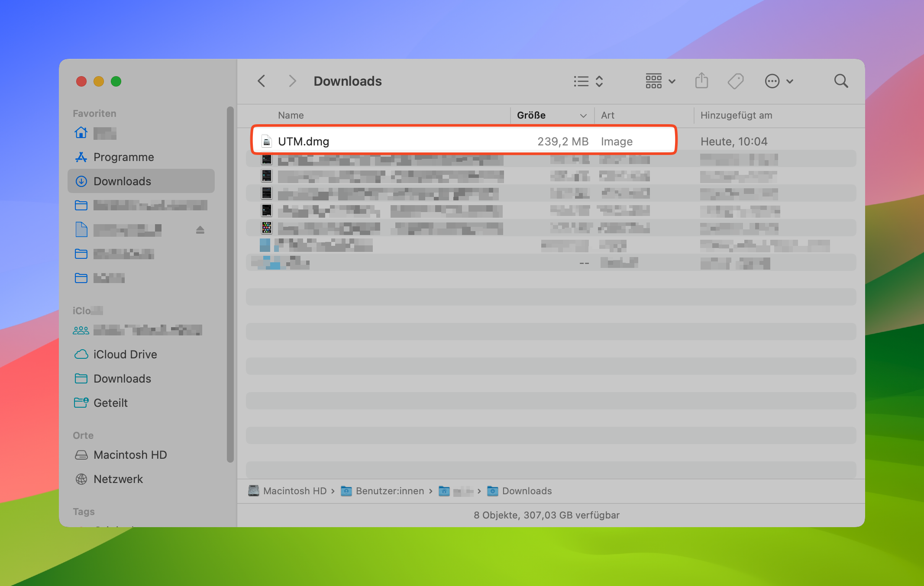Sort by Name column header
The height and width of the screenshot is (586, 924).
tap(291, 115)
